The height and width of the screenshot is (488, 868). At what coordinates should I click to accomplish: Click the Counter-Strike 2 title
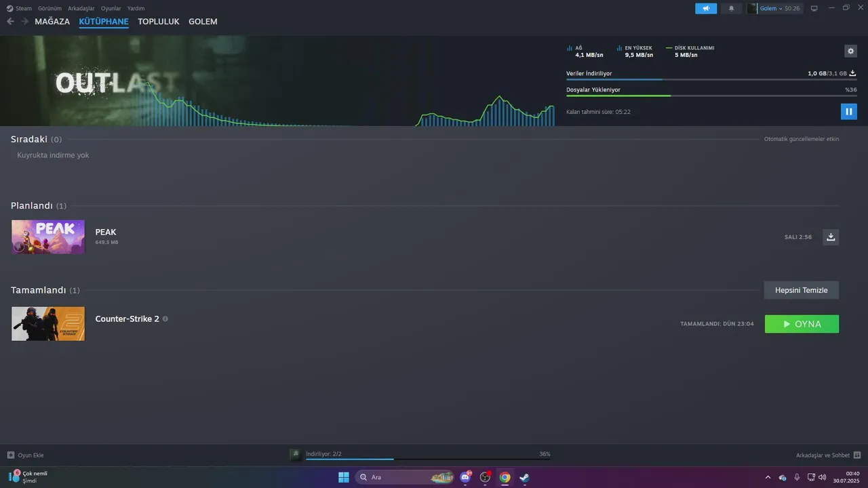point(127,319)
